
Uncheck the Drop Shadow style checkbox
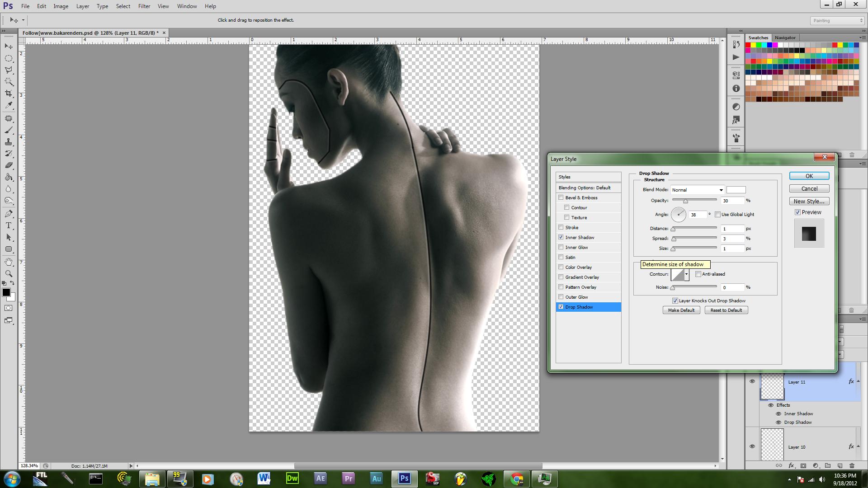pyautogui.click(x=561, y=307)
